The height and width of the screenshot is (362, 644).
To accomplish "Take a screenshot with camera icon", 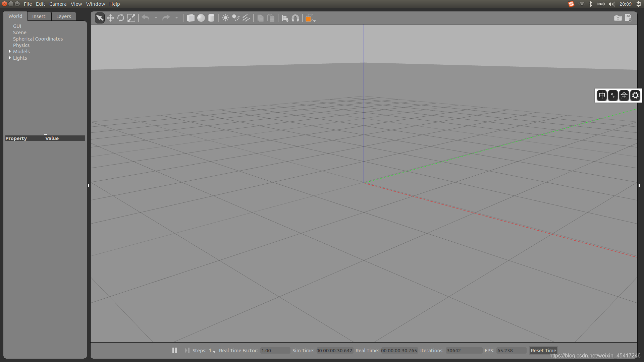I will pyautogui.click(x=618, y=18).
